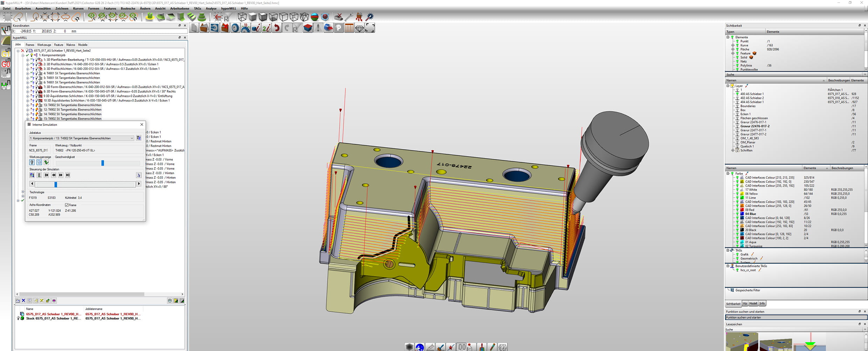Skip to simulation start
Image resolution: width=868 pixels, height=351 pixels.
click(47, 175)
